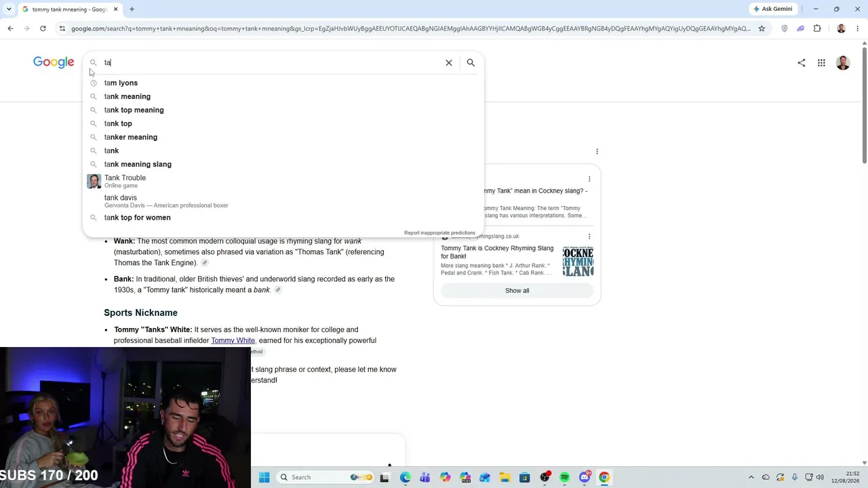Choose the 'tank meaning slang' suggestion
The height and width of the screenshot is (488, 868).
tap(283, 164)
